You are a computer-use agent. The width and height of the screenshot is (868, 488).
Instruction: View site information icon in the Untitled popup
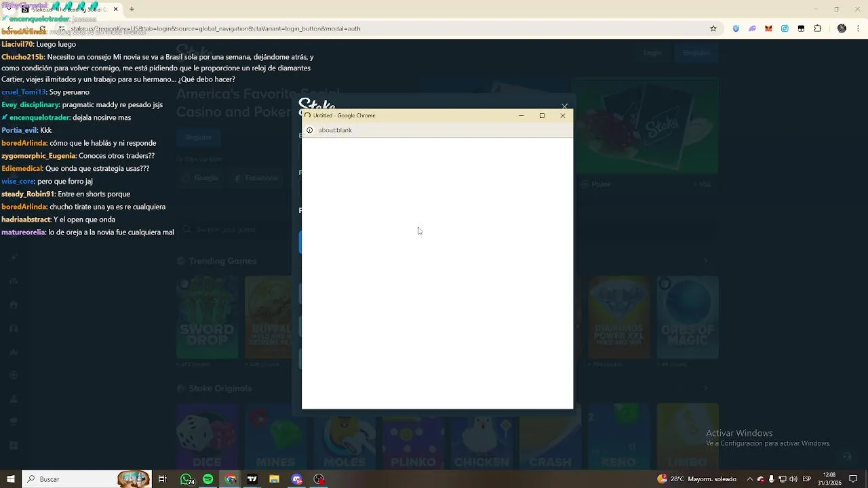[309, 130]
